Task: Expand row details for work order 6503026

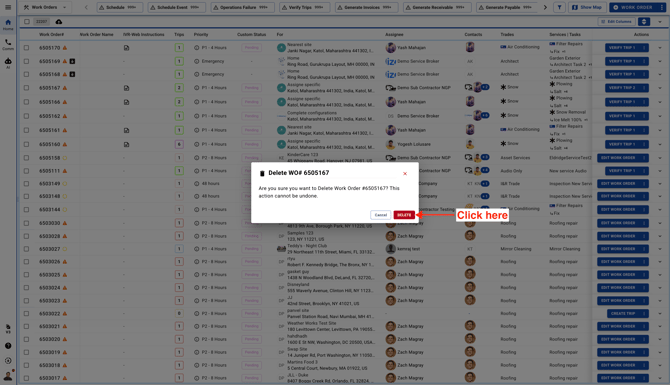Action: 660,262
